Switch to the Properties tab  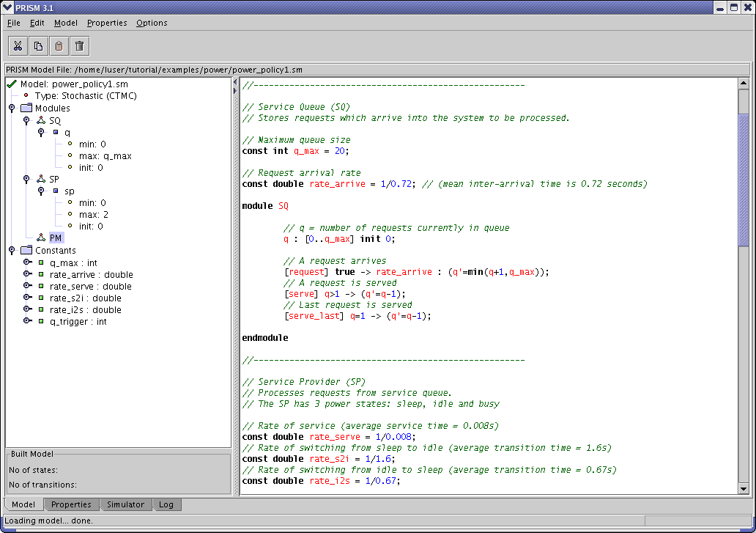coord(71,504)
